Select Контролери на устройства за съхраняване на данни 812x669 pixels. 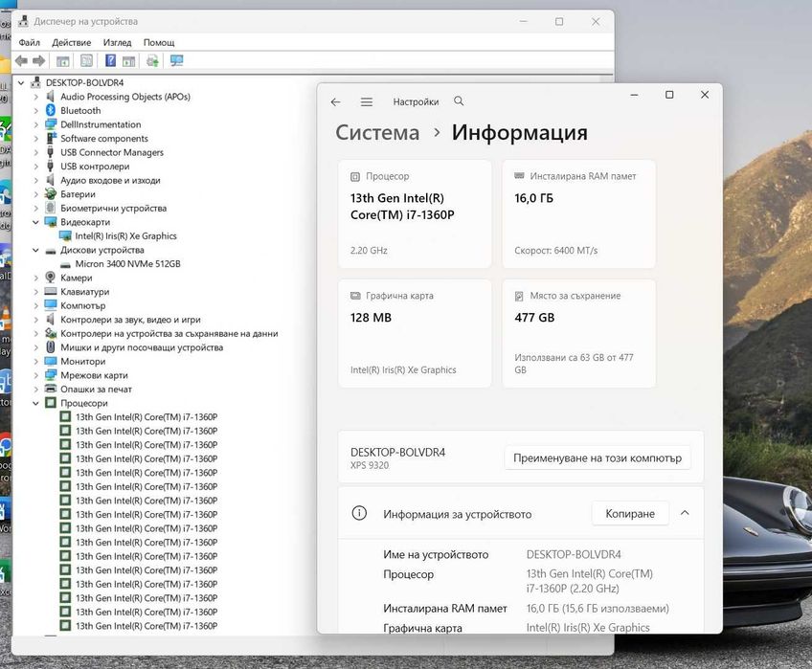(169, 333)
